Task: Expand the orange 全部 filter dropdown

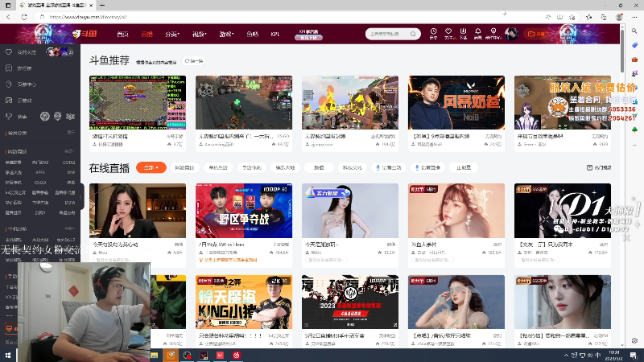Action: click(x=151, y=167)
